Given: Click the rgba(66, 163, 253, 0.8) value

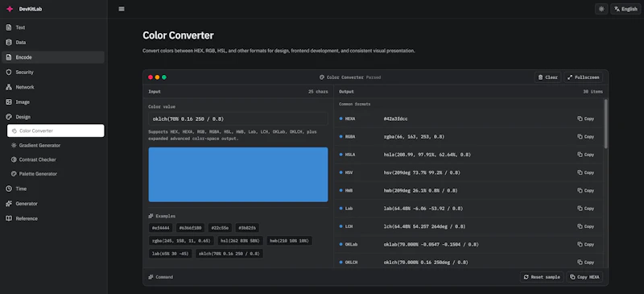Looking at the screenshot, I should pyautogui.click(x=414, y=136).
